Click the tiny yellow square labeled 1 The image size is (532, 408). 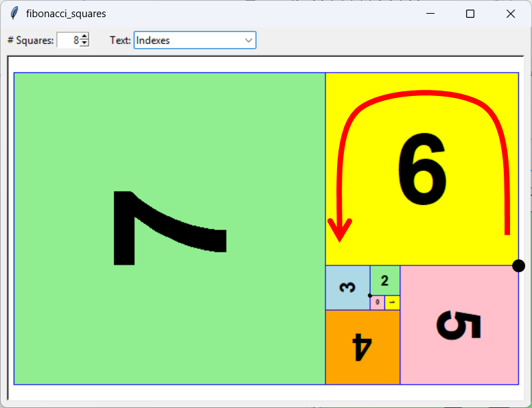tap(393, 302)
